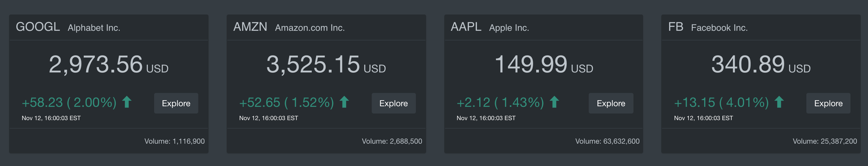This screenshot has width=868, height=166.
Task: Click the +13.15 (4.01%) change value
Action: point(721,102)
